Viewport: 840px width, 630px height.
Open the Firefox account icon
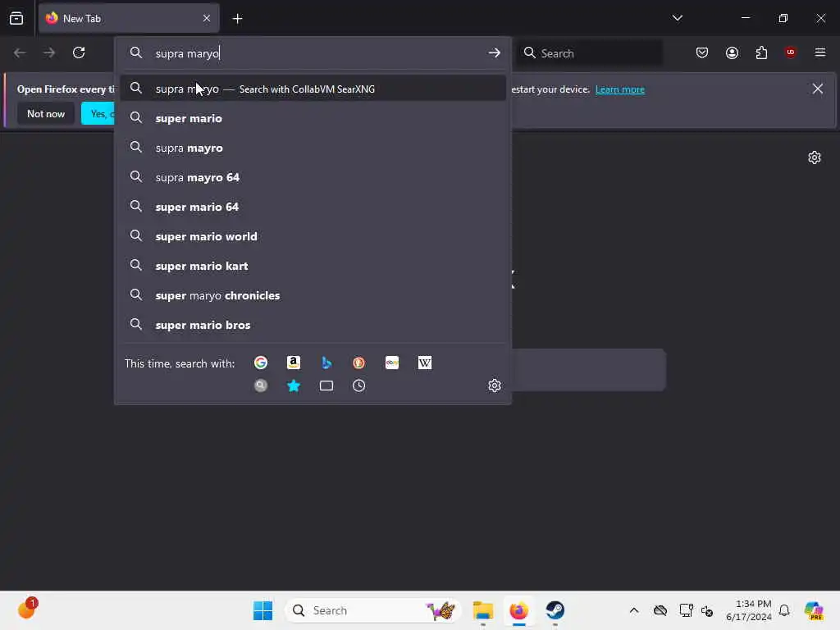click(732, 52)
